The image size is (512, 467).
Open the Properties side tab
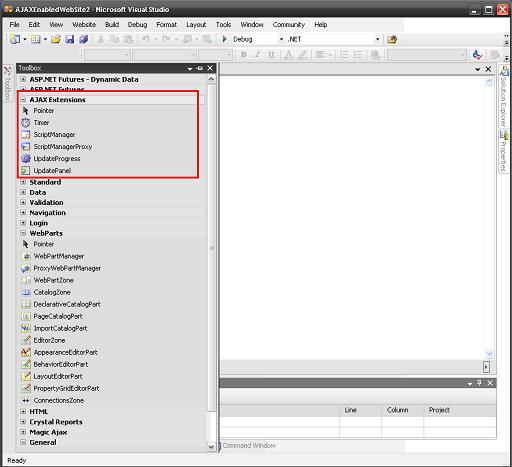(x=503, y=151)
